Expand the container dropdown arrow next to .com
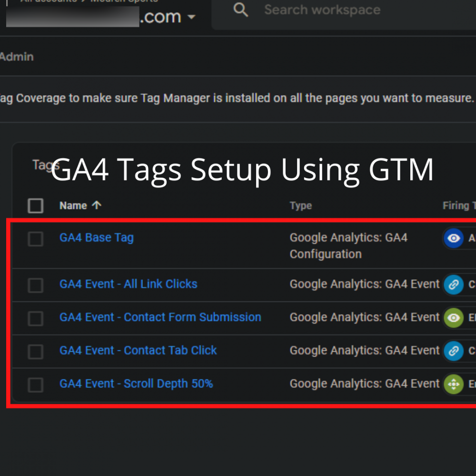Image resolution: width=476 pixels, height=476 pixels. (191, 17)
